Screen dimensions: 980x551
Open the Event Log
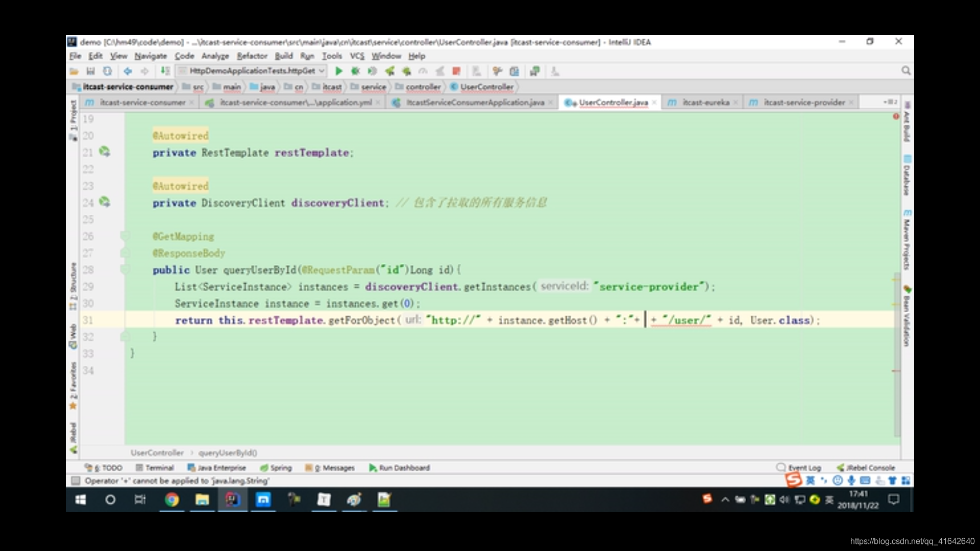pos(799,468)
